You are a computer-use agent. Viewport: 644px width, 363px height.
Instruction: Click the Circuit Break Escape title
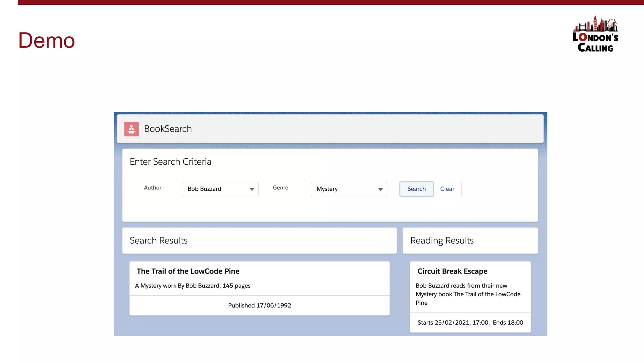[452, 271]
